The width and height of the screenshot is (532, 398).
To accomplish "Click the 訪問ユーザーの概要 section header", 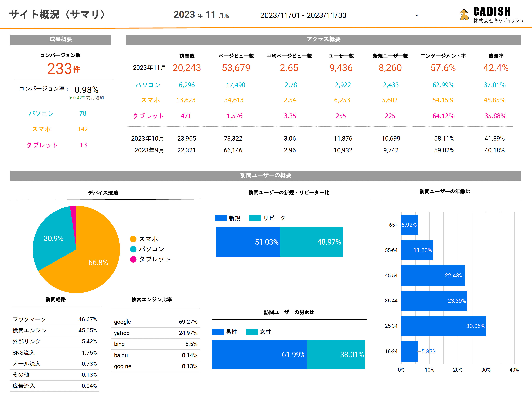I will tap(265, 176).
